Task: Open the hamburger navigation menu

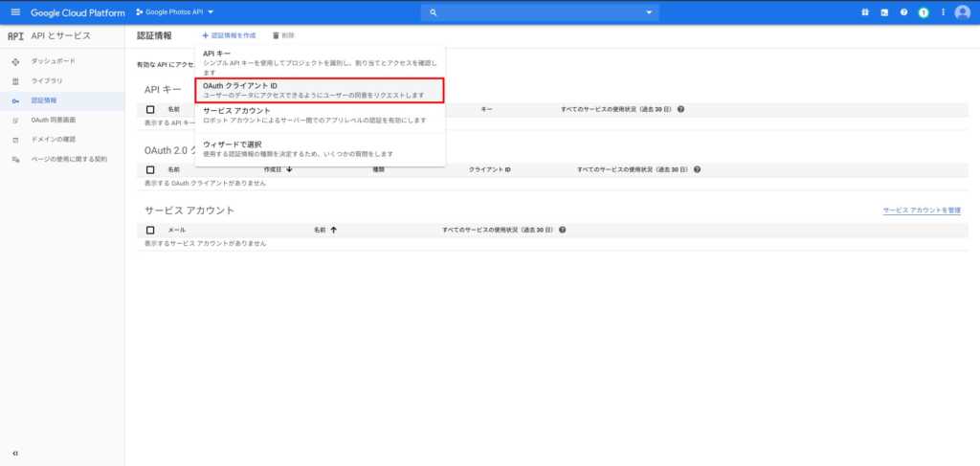Action: pos(14,12)
